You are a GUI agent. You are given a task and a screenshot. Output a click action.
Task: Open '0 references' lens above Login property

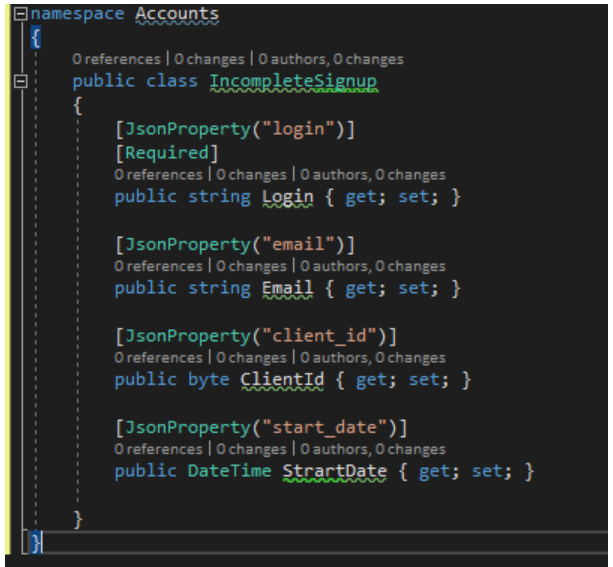pos(158,174)
